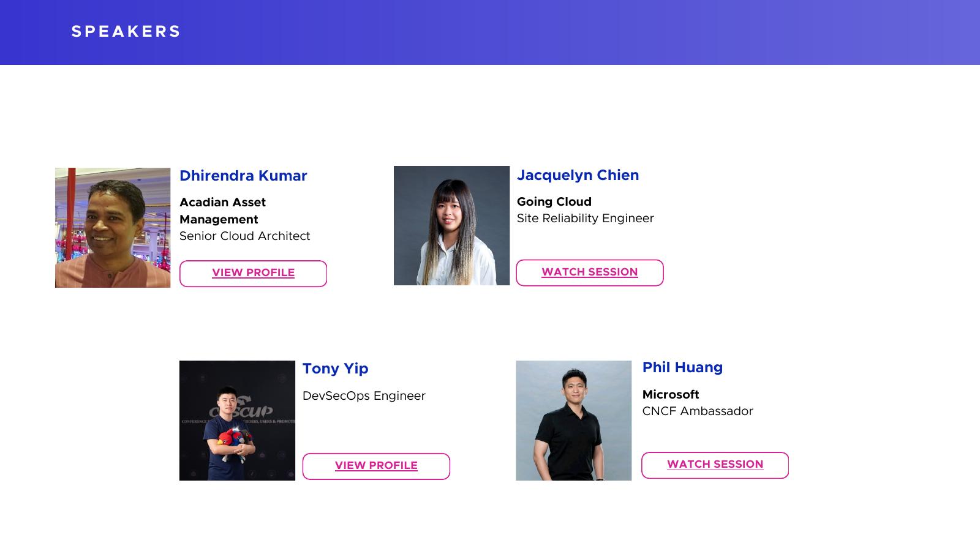Click the CNCF Ambassador title text
The image size is (980, 551).
(698, 411)
